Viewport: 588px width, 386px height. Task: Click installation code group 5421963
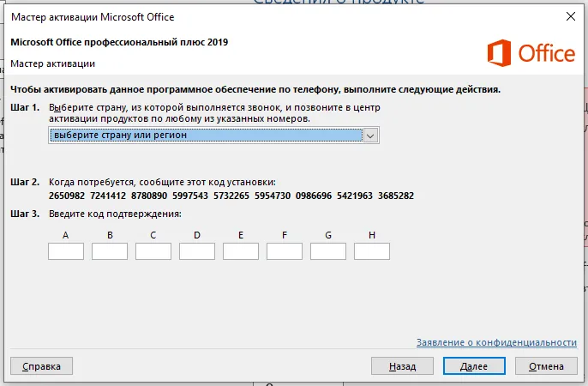(x=355, y=196)
